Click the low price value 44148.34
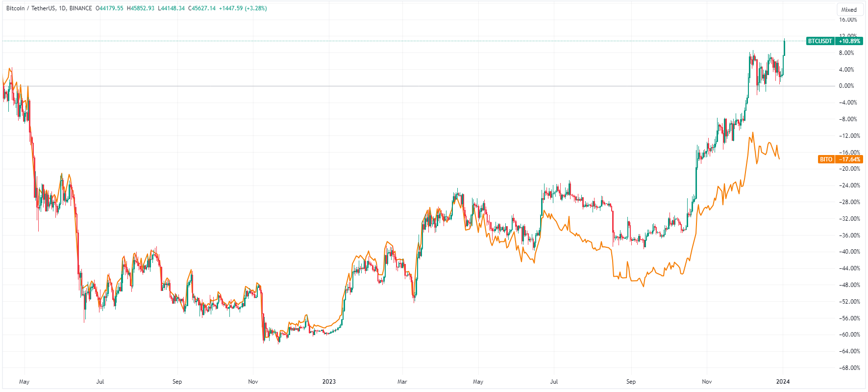 171,8
